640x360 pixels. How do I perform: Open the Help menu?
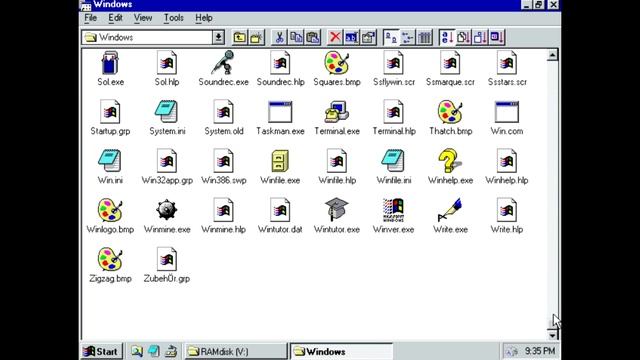pyautogui.click(x=203, y=18)
